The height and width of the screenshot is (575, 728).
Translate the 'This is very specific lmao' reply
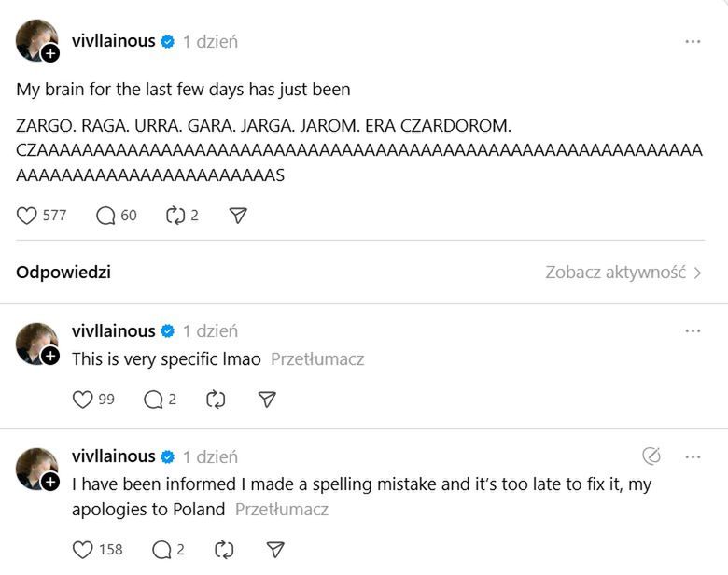[x=317, y=359]
